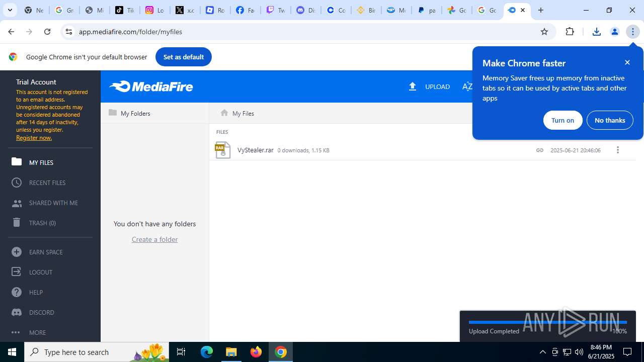Reload the page

[x=47, y=32]
